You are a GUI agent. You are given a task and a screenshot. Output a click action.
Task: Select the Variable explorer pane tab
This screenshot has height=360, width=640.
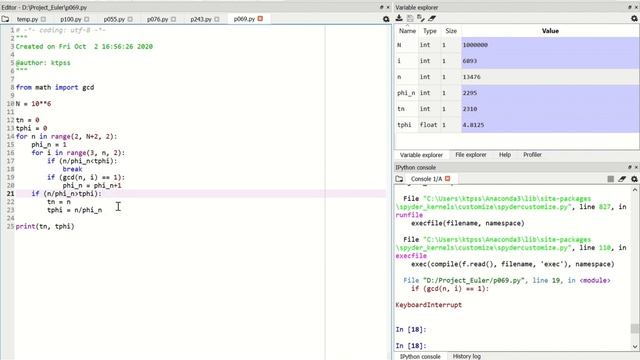421,155
